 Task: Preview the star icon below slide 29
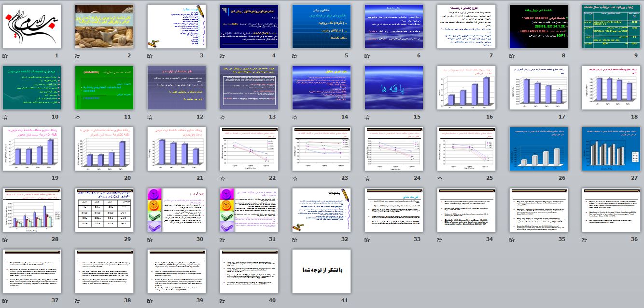pyautogui.click(x=77, y=240)
